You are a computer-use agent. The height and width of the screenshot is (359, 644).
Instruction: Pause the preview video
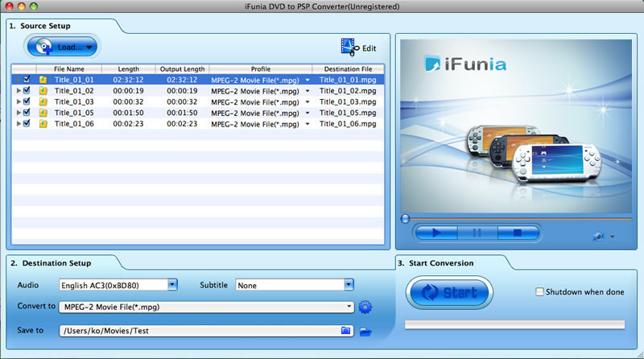click(477, 233)
